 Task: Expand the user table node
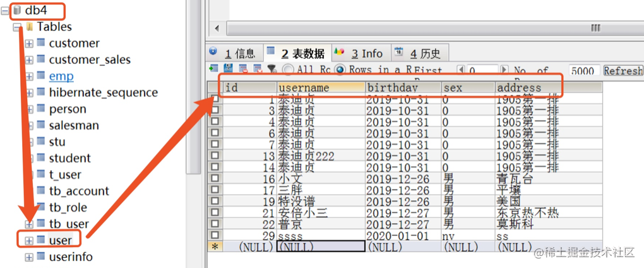tap(29, 241)
